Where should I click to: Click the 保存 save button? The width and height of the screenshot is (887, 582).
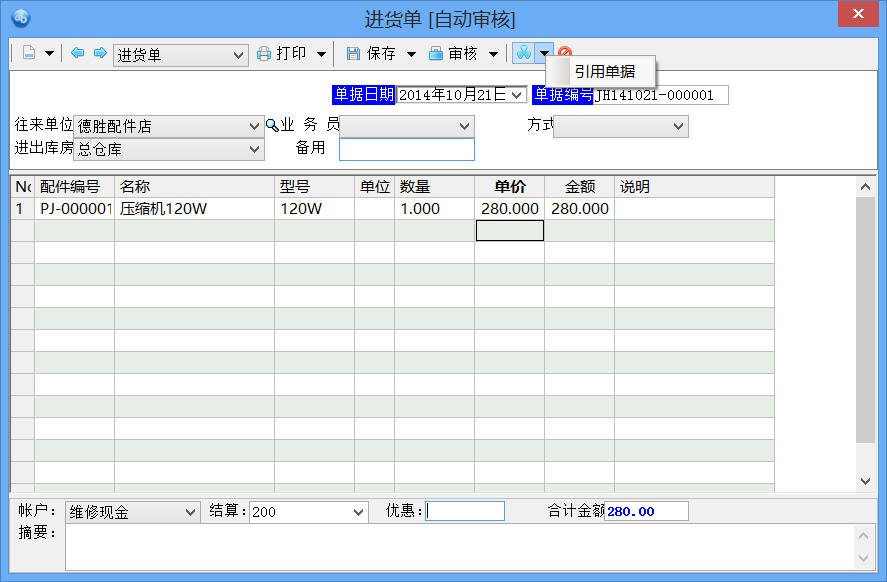click(x=372, y=54)
